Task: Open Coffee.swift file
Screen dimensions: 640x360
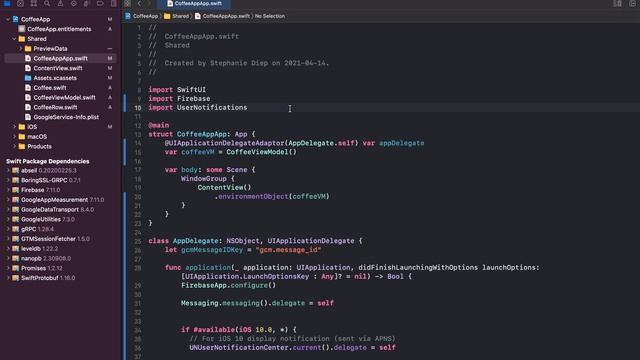Action: click(60, 88)
